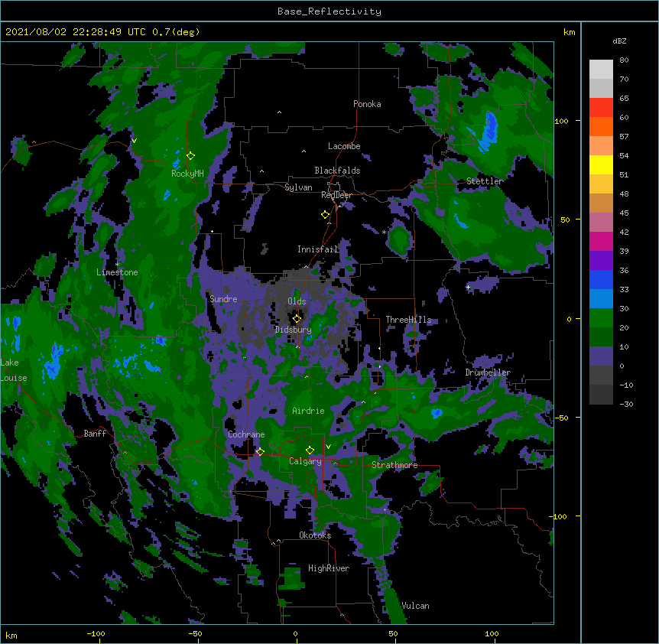
Task: Click the 80 value on dBZ legend
Action: [624, 60]
